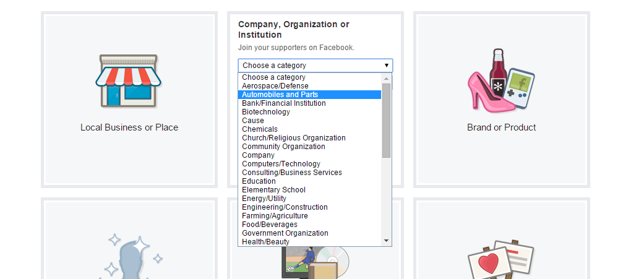
Task: Open the Choose a category dropdown
Action: [x=315, y=65]
